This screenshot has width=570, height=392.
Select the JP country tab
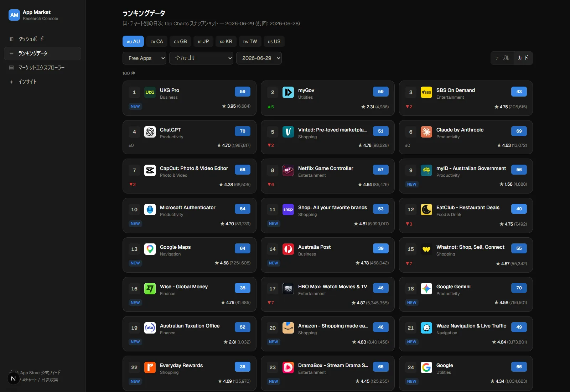(203, 41)
